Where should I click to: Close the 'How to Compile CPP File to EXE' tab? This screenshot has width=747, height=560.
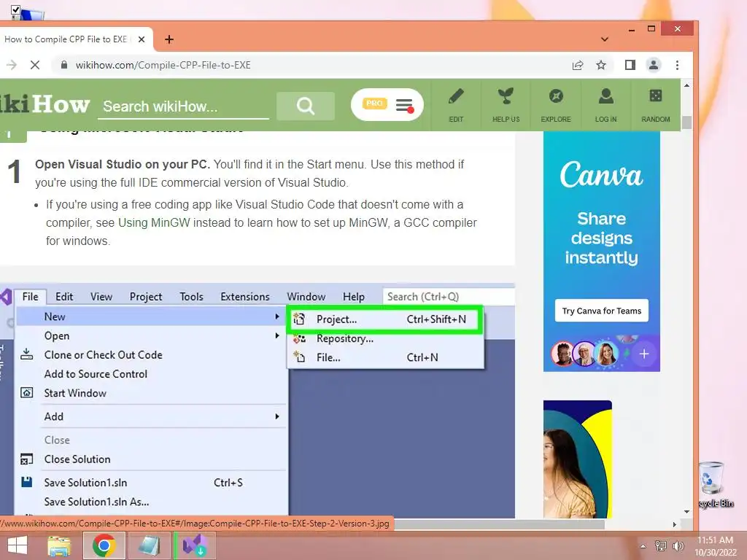pyautogui.click(x=142, y=39)
